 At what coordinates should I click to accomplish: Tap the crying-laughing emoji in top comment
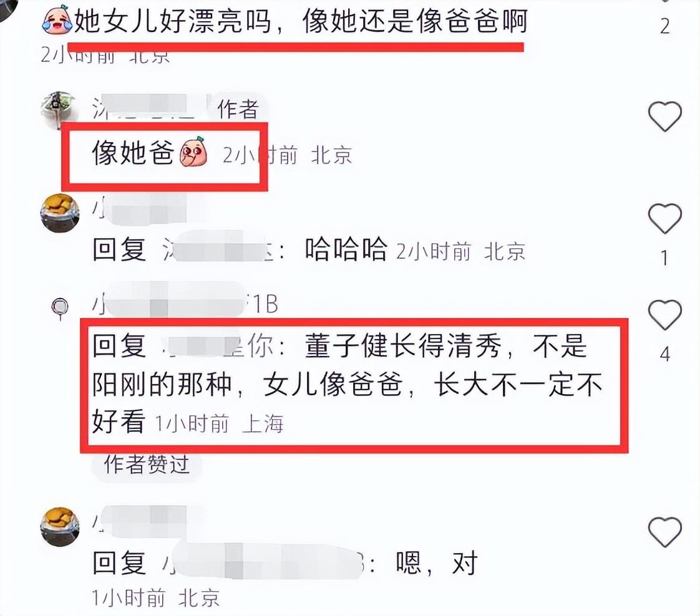(x=57, y=21)
